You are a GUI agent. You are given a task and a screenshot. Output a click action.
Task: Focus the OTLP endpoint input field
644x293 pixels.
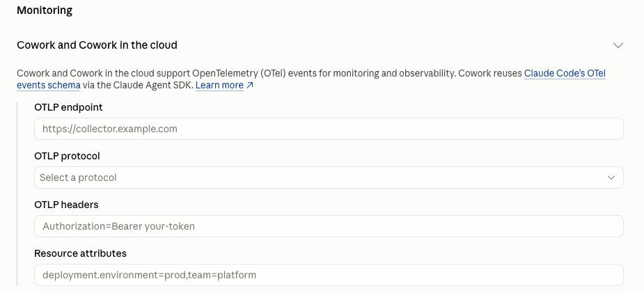pyautogui.click(x=329, y=129)
